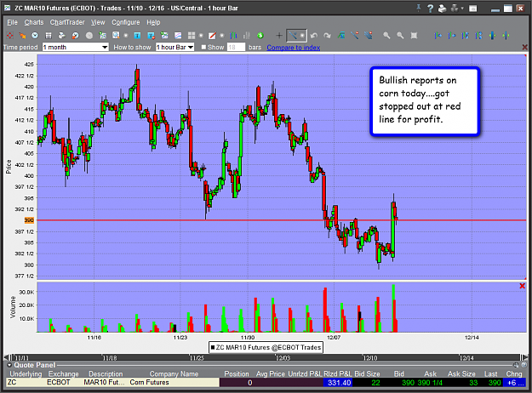Click the Bid Size column header
Screen dimensions: 532x393
point(367,373)
